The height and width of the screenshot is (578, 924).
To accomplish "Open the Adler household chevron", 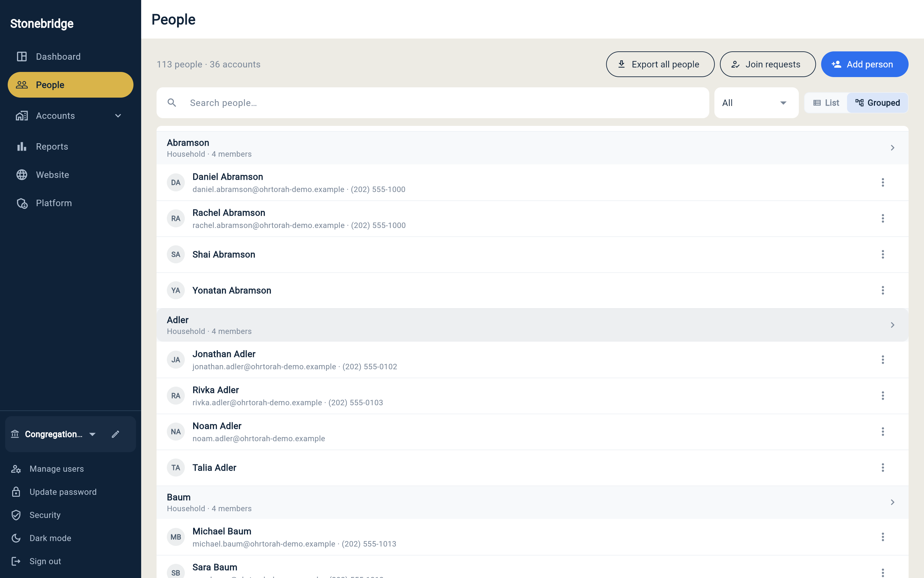I will pyautogui.click(x=892, y=325).
